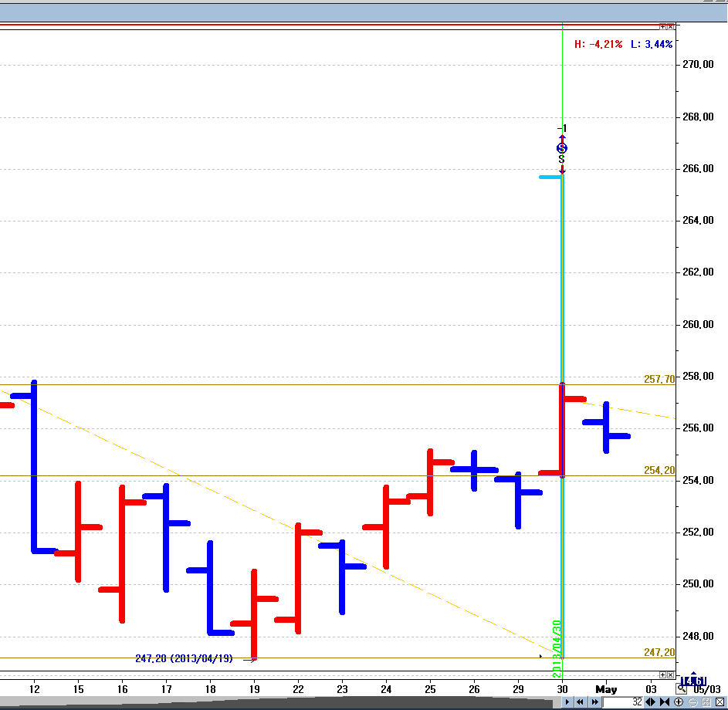Expand the top pane with plus button
The image size is (728, 710).
pyautogui.click(x=662, y=25)
